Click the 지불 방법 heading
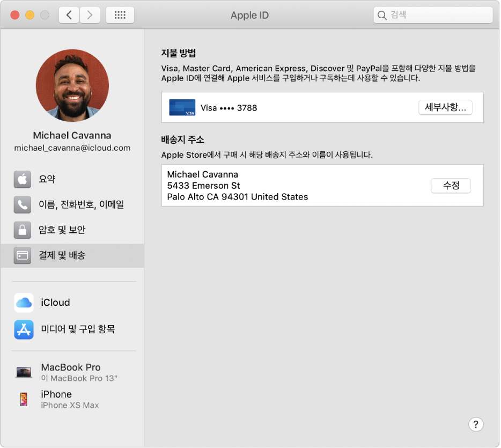This screenshot has height=448, width=501. pyautogui.click(x=179, y=53)
